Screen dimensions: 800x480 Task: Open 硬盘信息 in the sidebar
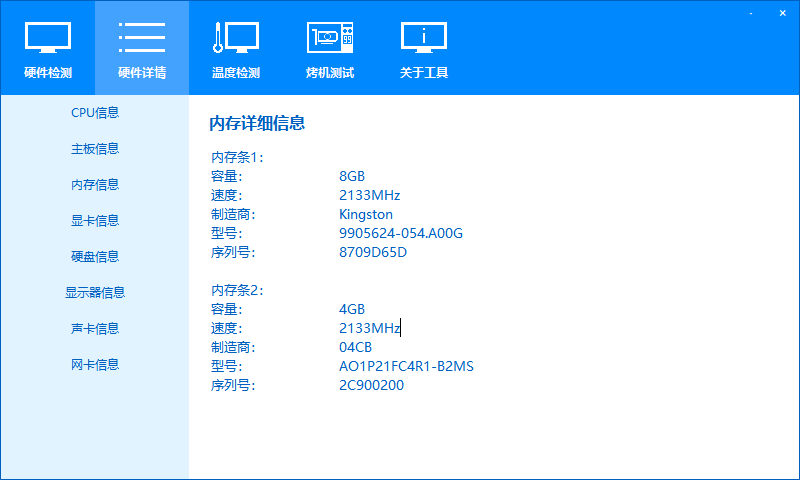point(95,257)
